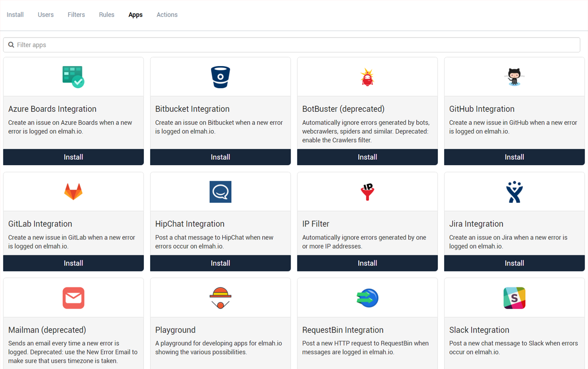
Task: Click the HipChat Integration title
Action: [190, 224]
